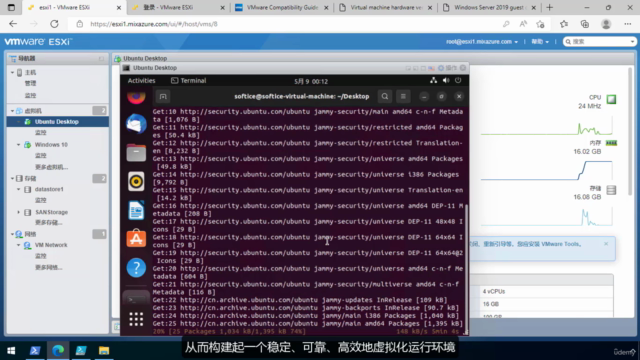Screen dimensions: 640x360
Task: Dismiss the VMware Tools notification
Action: (606, 244)
